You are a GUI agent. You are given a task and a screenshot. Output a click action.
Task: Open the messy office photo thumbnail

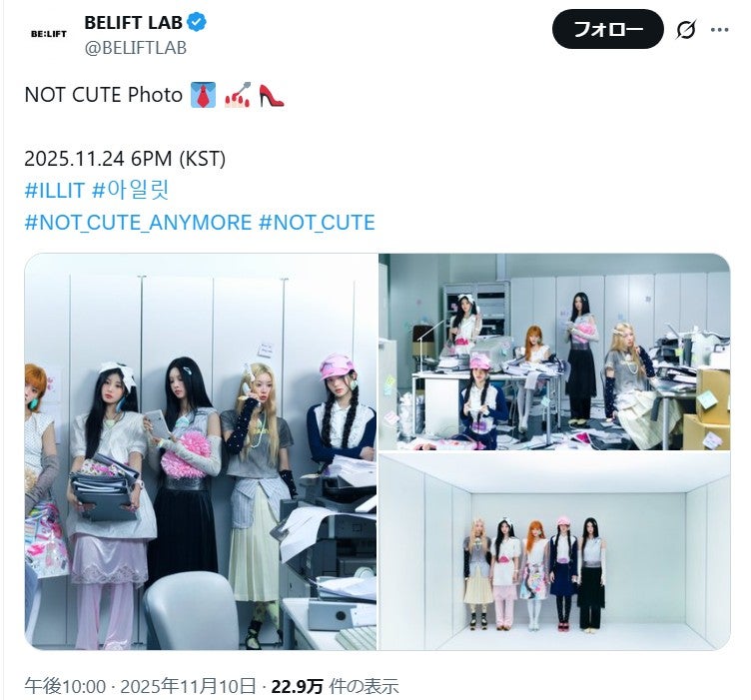[x=554, y=351]
